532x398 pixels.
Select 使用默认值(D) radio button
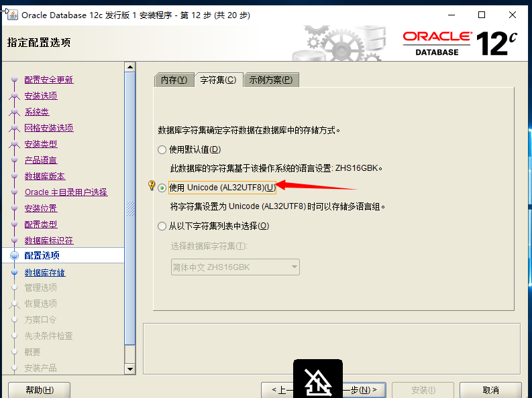(162, 149)
